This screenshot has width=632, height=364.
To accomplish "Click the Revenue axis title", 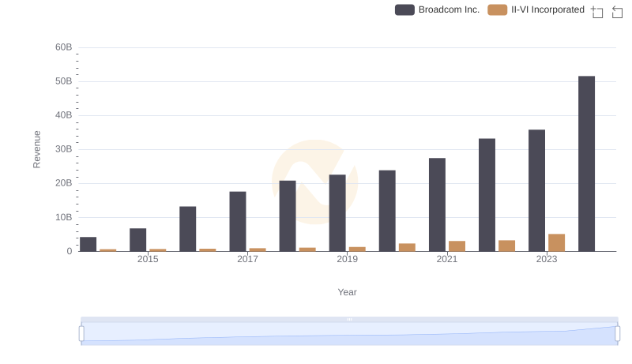I will 36,149.
